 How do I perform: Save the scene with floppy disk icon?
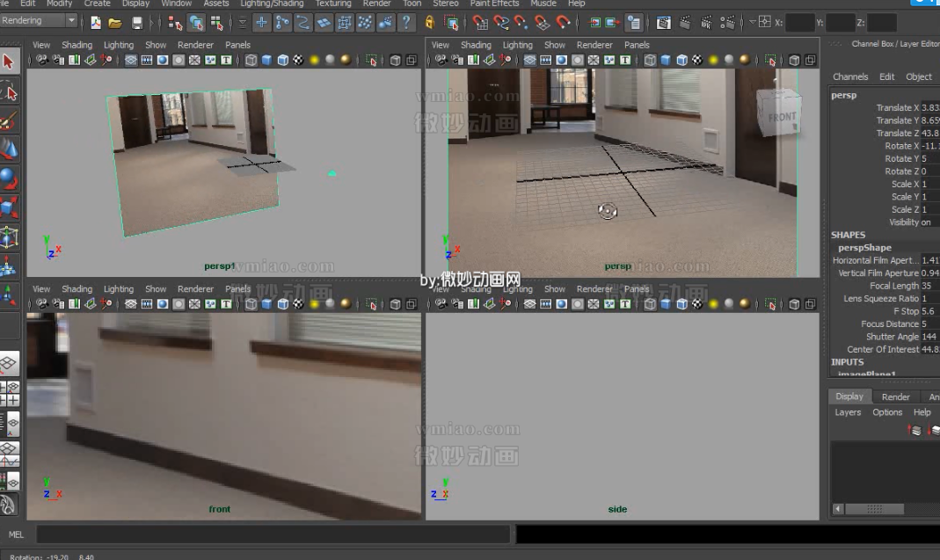[x=137, y=23]
